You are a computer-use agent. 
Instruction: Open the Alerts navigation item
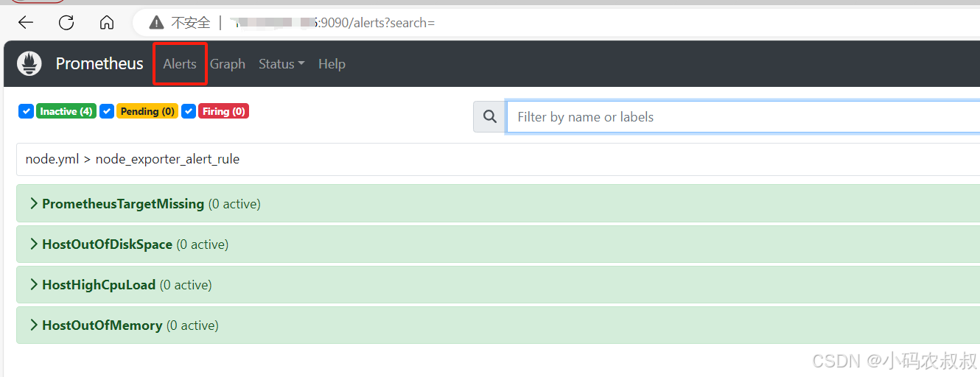click(x=180, y=64)
